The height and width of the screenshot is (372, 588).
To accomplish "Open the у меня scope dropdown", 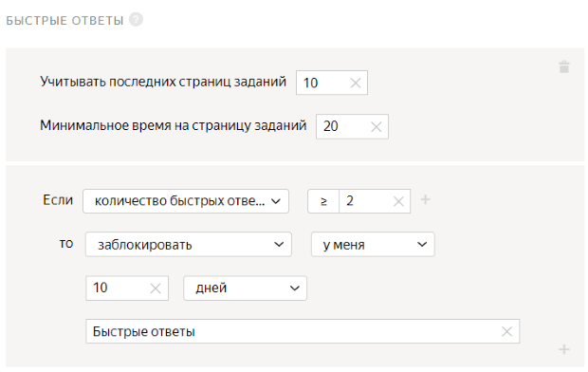I will point(373,245).
